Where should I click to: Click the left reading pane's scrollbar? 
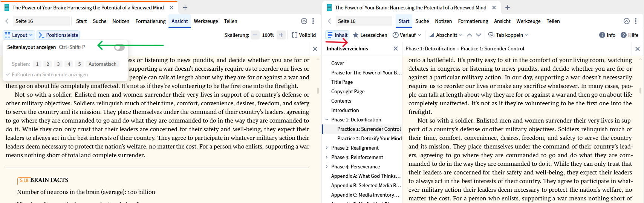tap(318, 90)
